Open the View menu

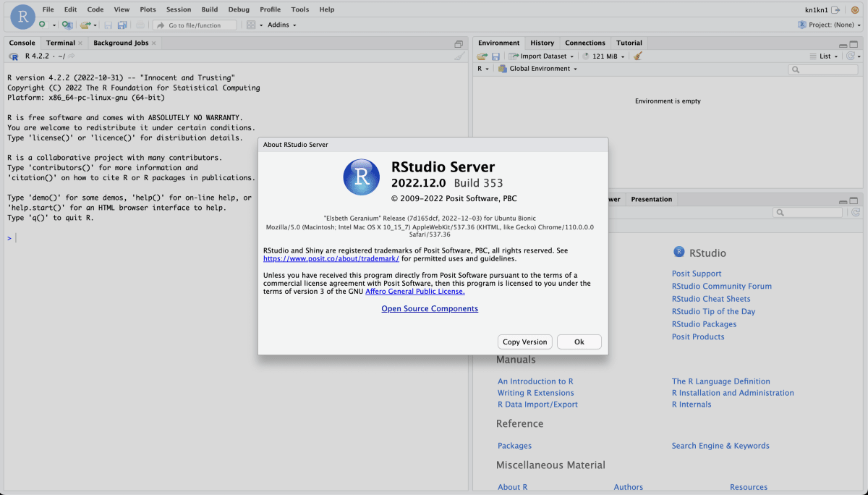(122, 9)
